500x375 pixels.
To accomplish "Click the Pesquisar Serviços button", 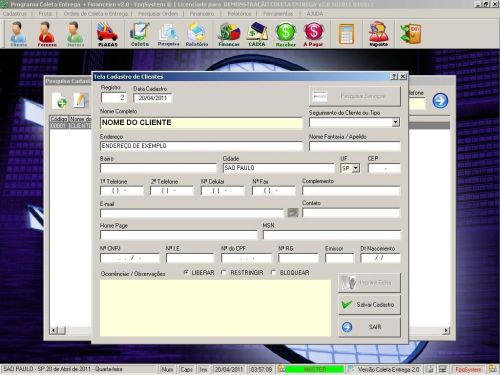I will pyautogui.click(x=355, y=96).
